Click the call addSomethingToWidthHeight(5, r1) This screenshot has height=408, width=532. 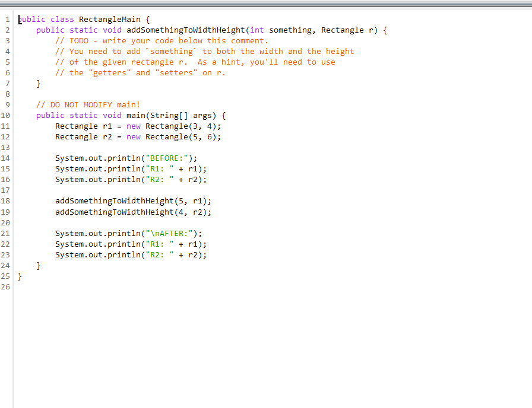point(133,201)
